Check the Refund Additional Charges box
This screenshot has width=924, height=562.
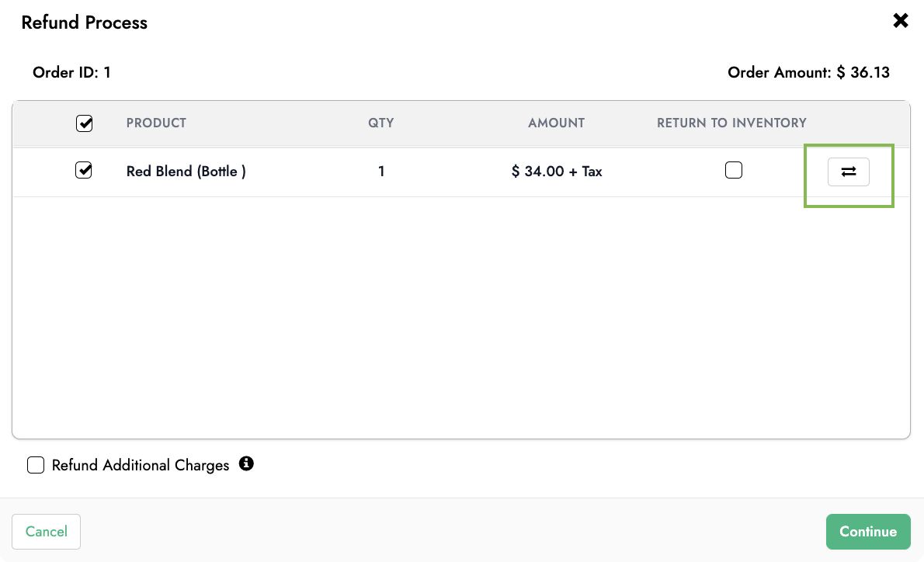pyautogui.click(x=36, y=465)
